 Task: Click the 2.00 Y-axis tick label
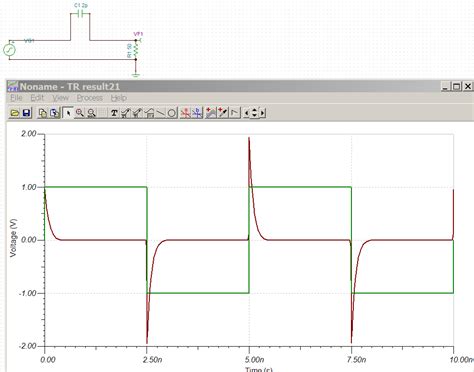click(x=29, y=134)
